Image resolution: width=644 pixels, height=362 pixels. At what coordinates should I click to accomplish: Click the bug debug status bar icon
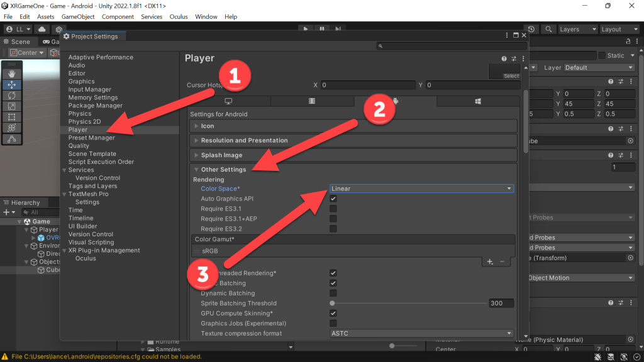pos(597,357)
